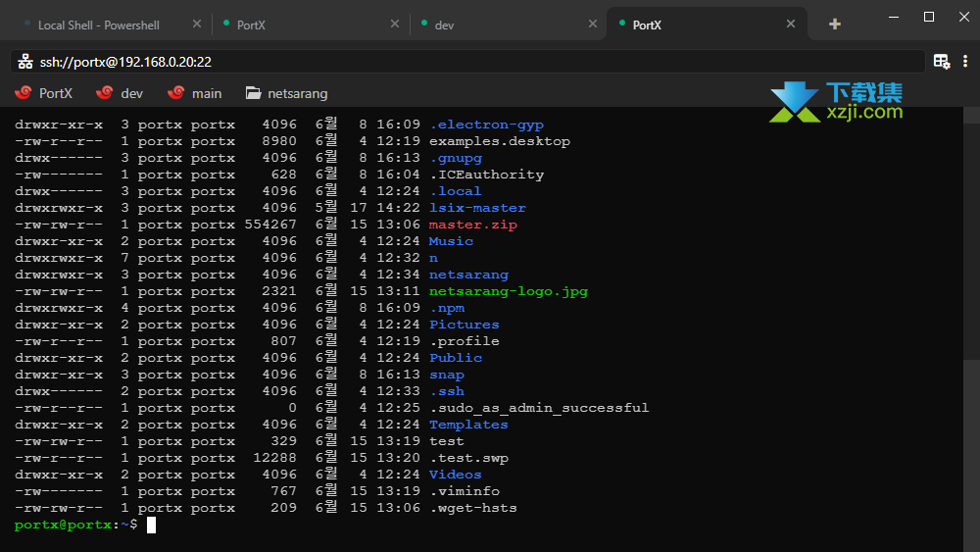This screenshot has width=980, height=552.
Task: Open the three-dot more options menu
Action: coord(965,61)
